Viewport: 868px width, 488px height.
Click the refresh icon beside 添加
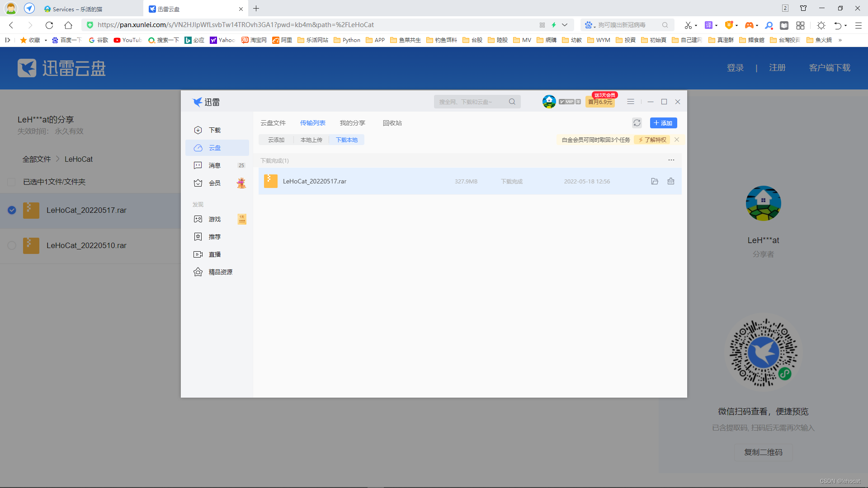pos(637,123)
